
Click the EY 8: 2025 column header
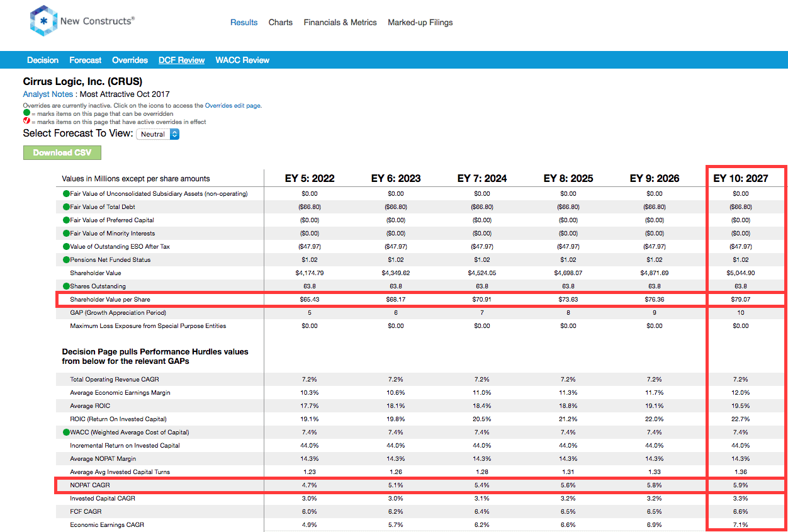[568, 178]
